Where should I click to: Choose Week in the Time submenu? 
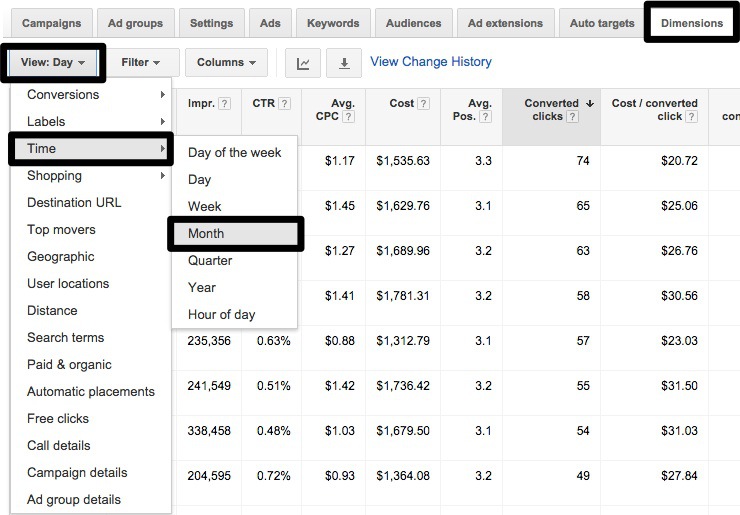tap(235, 206)
